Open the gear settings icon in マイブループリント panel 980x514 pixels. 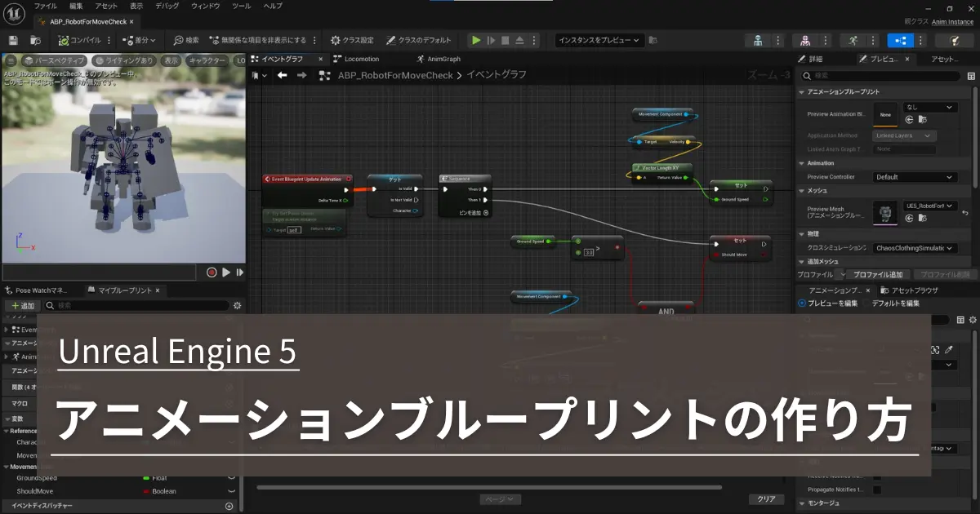pos(237,304)
